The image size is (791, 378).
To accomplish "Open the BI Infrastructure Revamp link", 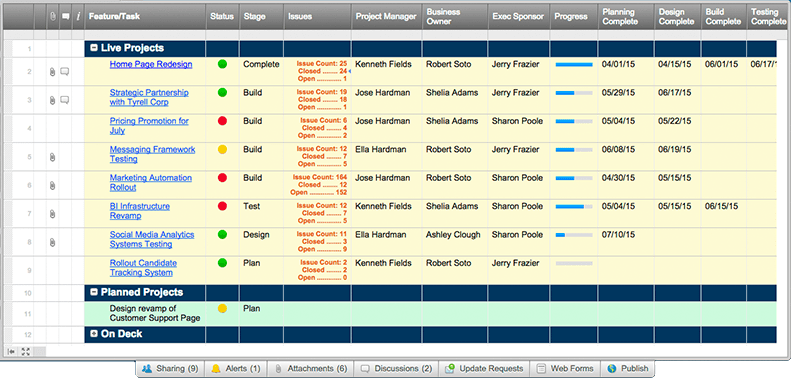I will [140, 211].
